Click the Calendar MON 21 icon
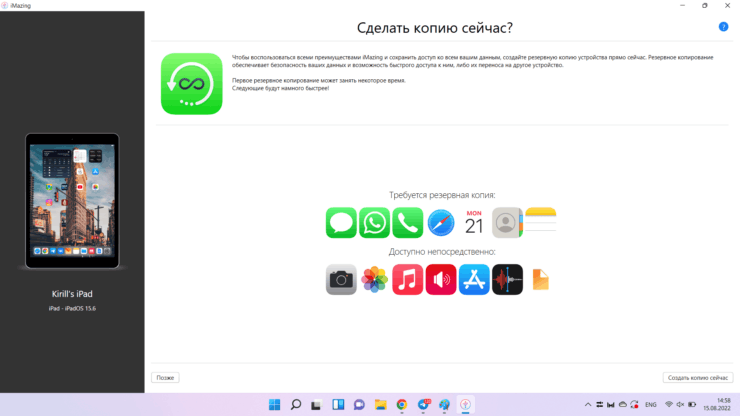Screen dimensions: 740x416 [x=474, y=222]
